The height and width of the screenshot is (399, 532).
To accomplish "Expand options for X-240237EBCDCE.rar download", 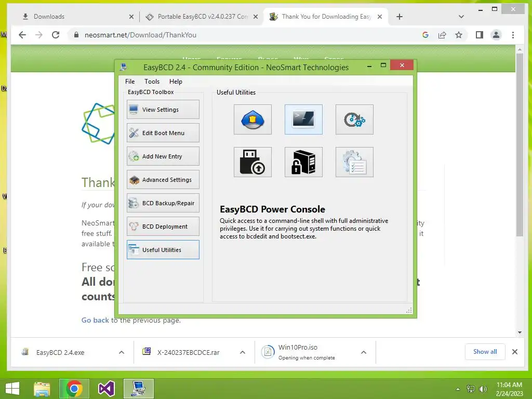I will 243,353.
